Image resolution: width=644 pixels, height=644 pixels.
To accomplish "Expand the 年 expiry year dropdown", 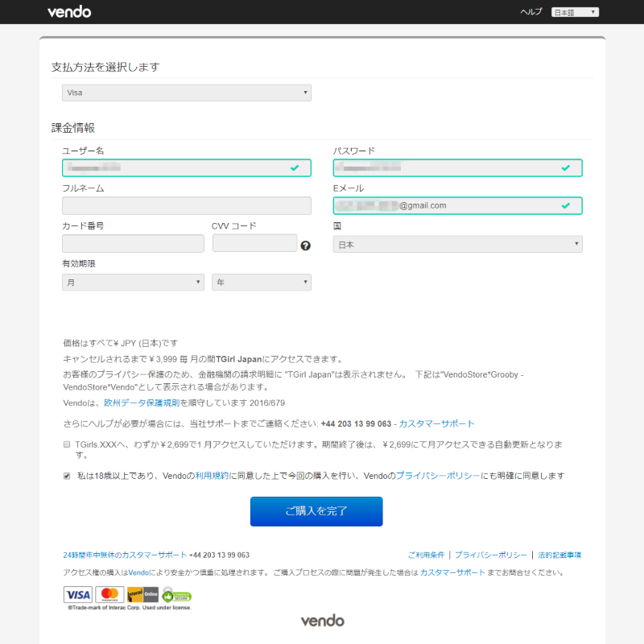I will 262,282.
